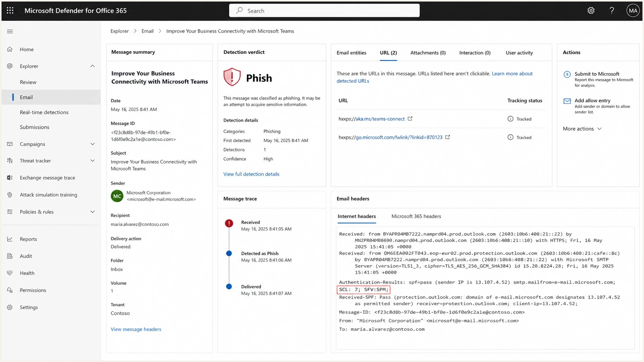The image size is (644, 362).
Task: Collapse the navigation hamburger menu
Action: (x=10, y=31)
